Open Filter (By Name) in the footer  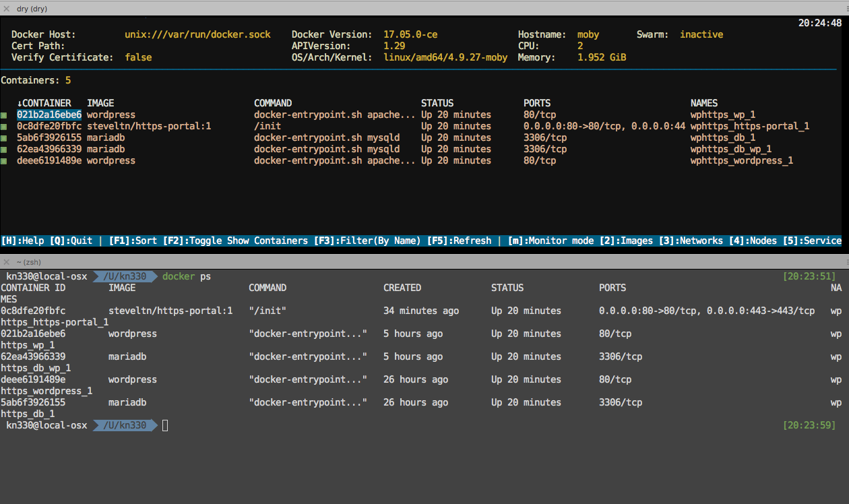[367, 241]
